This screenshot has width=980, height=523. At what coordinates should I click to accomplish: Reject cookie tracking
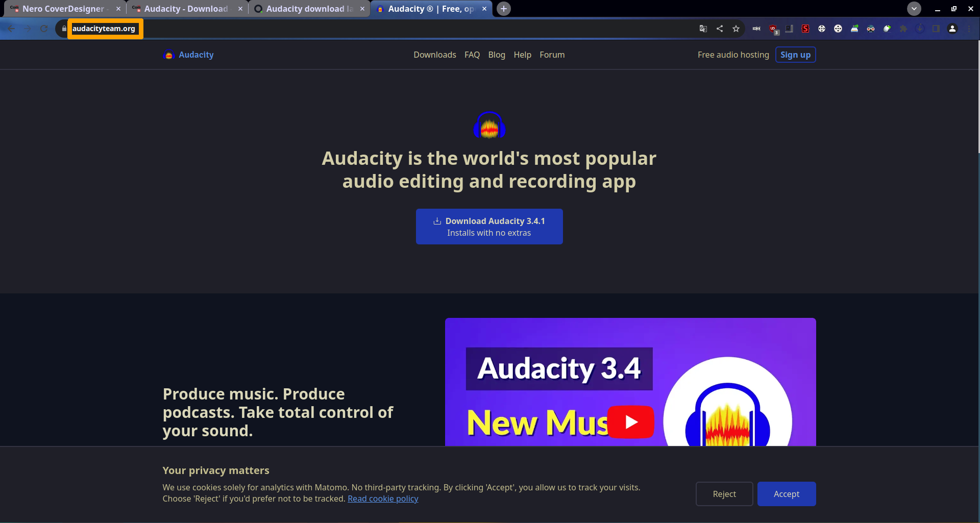click(724, 494)
